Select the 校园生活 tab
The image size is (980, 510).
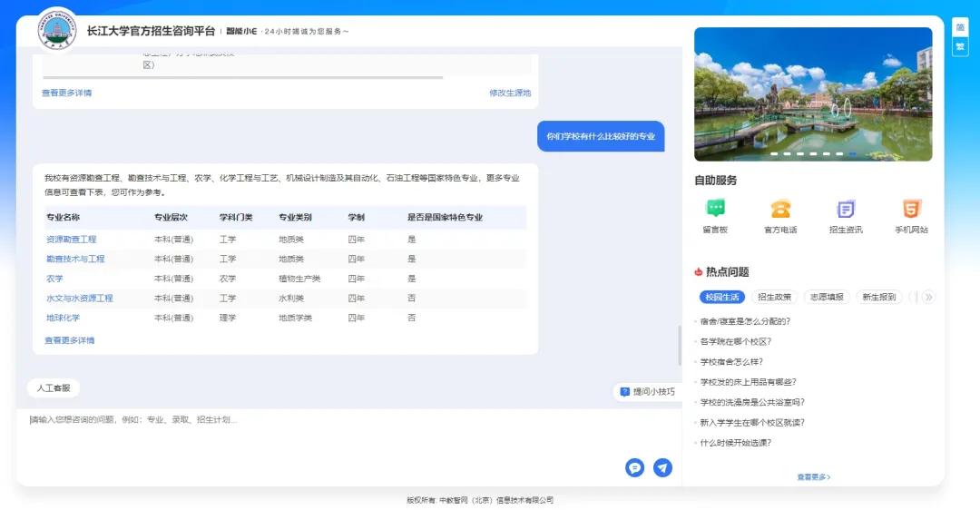pyautogui.click(x=722, y=297)
